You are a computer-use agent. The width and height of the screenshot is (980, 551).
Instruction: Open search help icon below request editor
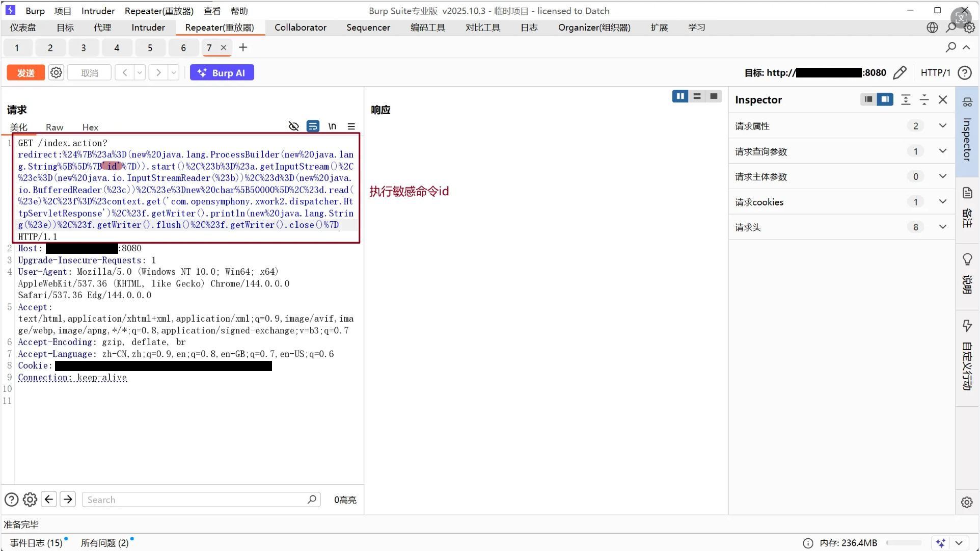11,500
